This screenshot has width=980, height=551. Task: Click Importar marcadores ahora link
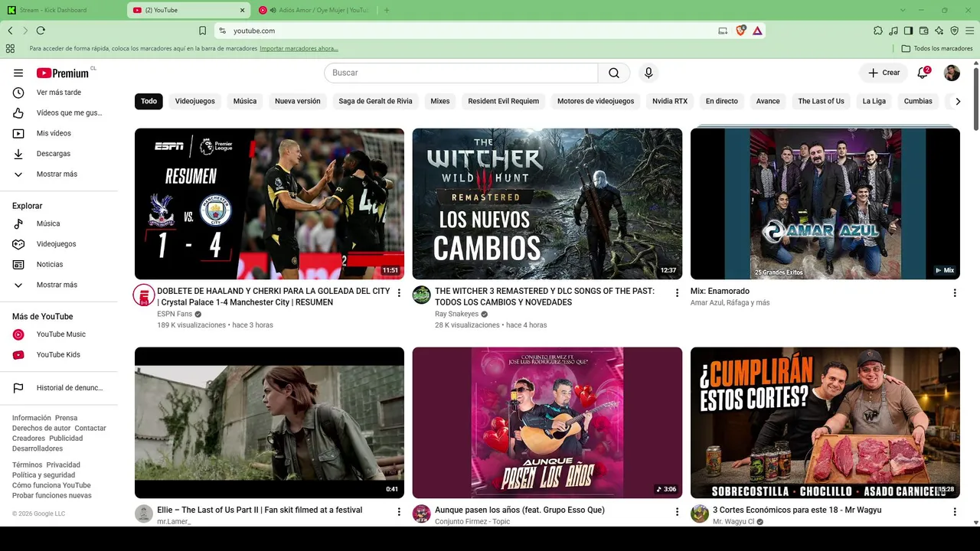tap(299, 48)
